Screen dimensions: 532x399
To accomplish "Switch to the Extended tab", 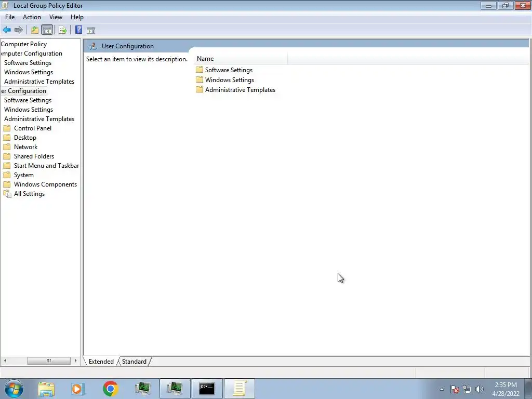I will [101, 362].
